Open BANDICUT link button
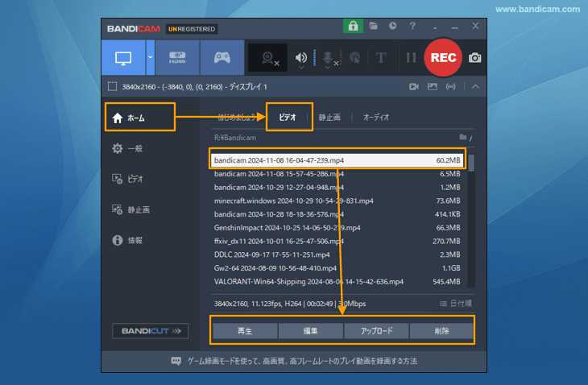Image resolution: width=588 pixels, height=385 pixels. (x=150, y=331)
